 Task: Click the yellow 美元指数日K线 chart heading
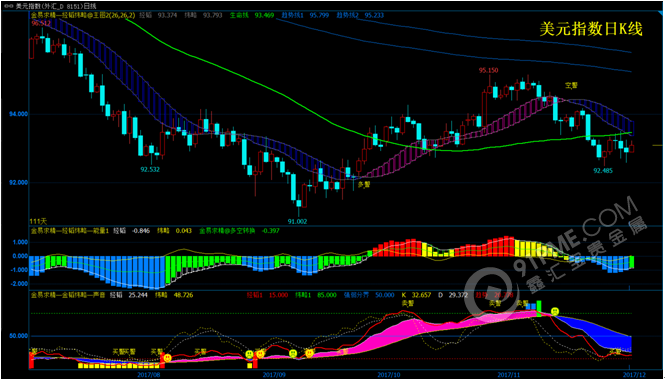[x=591, y=29]
